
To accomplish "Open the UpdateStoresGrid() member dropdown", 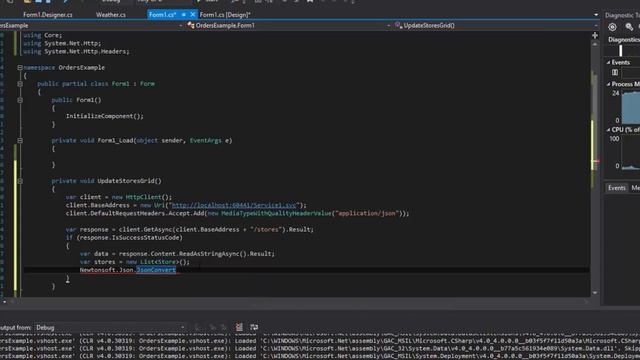I will (x=496, y=25).
